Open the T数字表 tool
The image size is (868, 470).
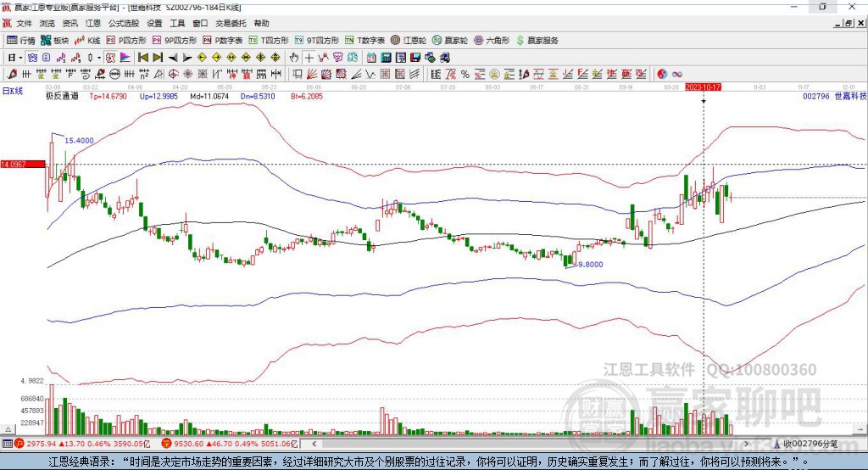(x=364, y=41)
